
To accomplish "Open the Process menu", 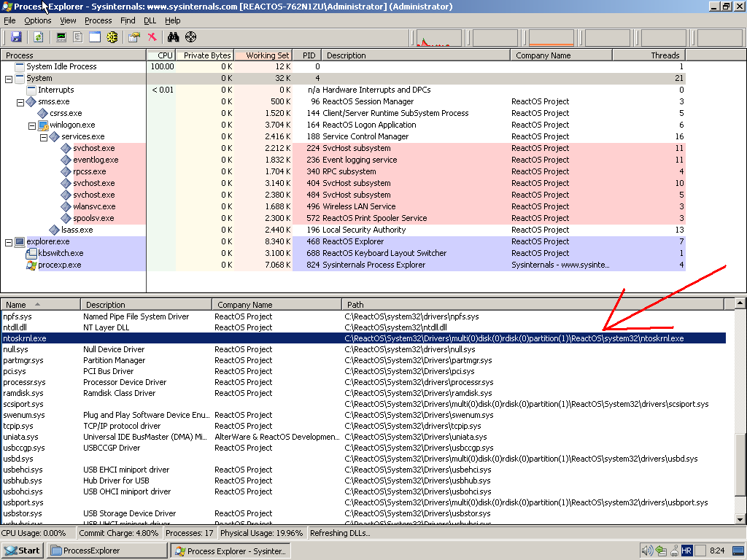I will (x=98, y=20).
